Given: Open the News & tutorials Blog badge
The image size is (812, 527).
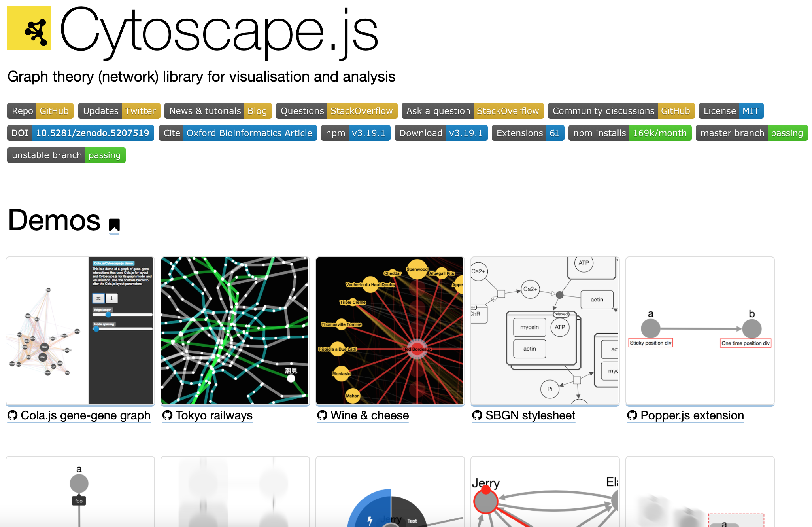Looking at the screenshot, I should 218,111.
